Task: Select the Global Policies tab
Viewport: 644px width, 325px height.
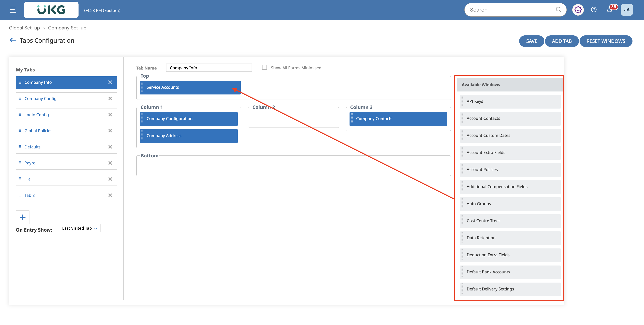Action: pyautogui.click(x=38, y=131)
